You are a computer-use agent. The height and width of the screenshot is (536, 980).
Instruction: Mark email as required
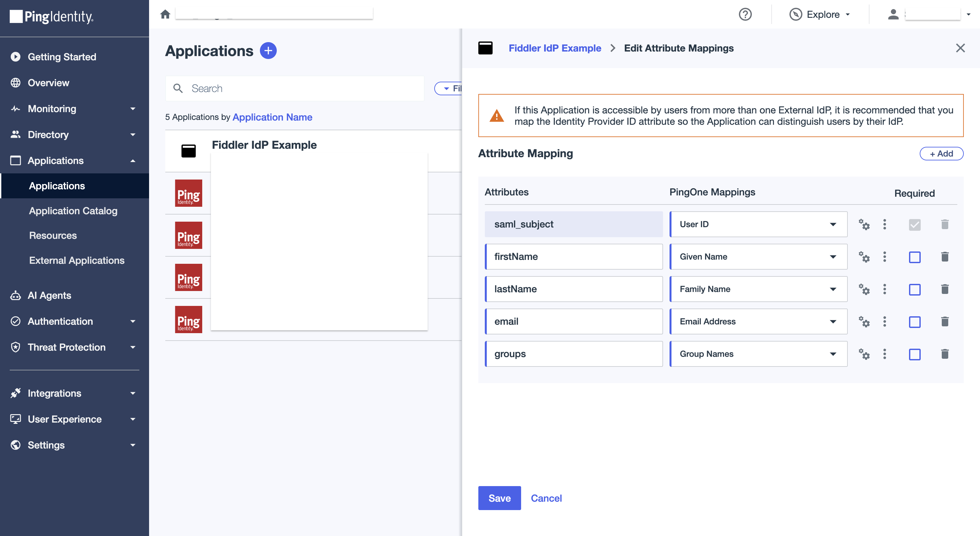(915, 322)
